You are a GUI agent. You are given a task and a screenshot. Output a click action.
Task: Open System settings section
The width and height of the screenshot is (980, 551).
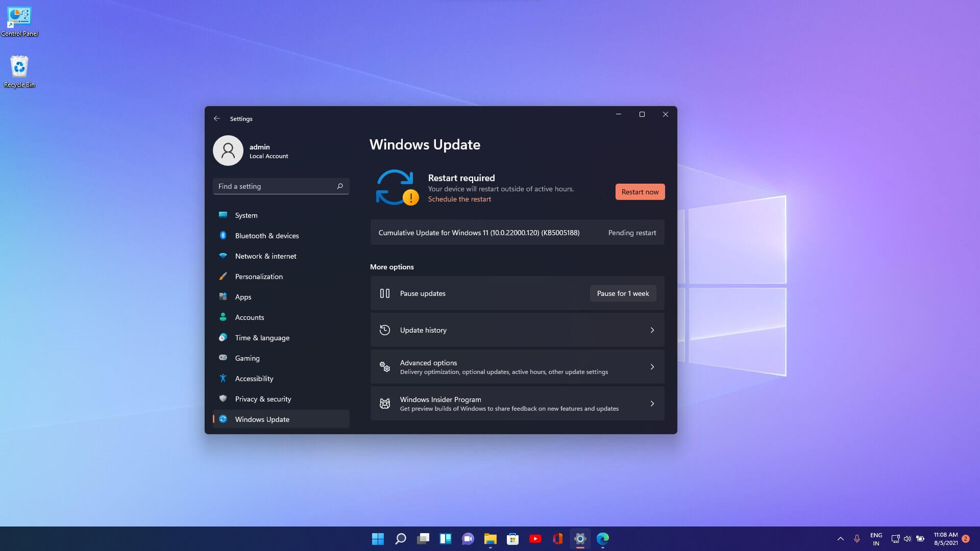[246, 215]
